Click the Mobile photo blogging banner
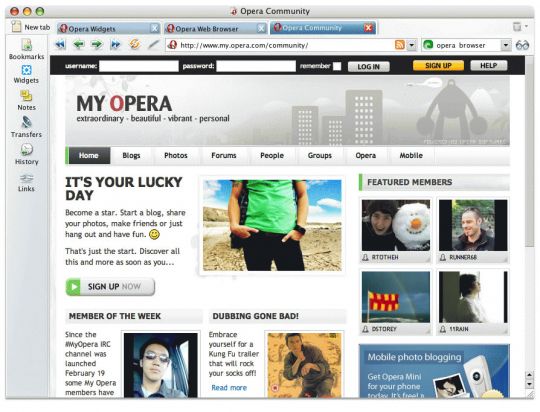The image size is (540, 412). pos(434,371)
